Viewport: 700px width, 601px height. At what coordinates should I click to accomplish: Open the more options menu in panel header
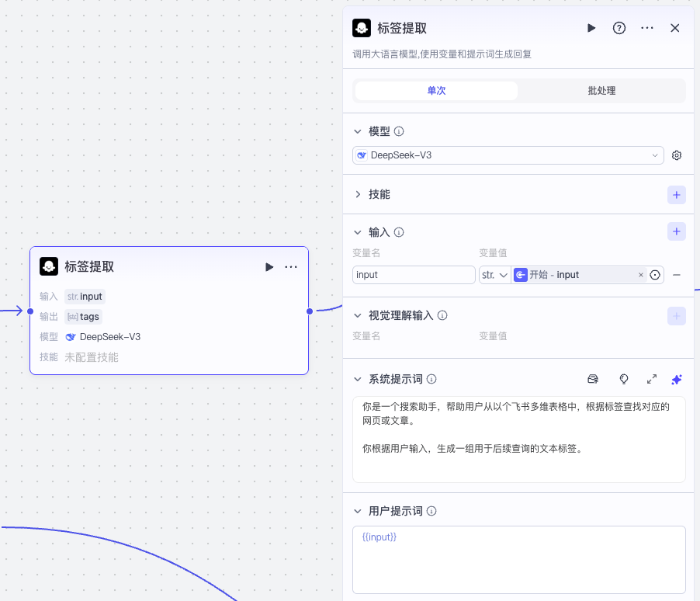(647, 27)
